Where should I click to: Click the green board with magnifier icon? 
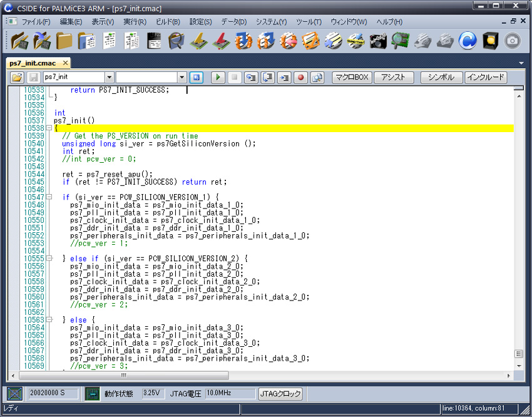pyautogui.click(x=401, y=41)
